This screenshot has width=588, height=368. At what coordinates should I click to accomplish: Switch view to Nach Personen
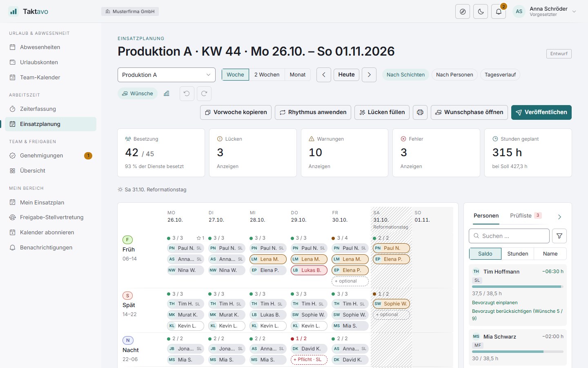[454, 75]
